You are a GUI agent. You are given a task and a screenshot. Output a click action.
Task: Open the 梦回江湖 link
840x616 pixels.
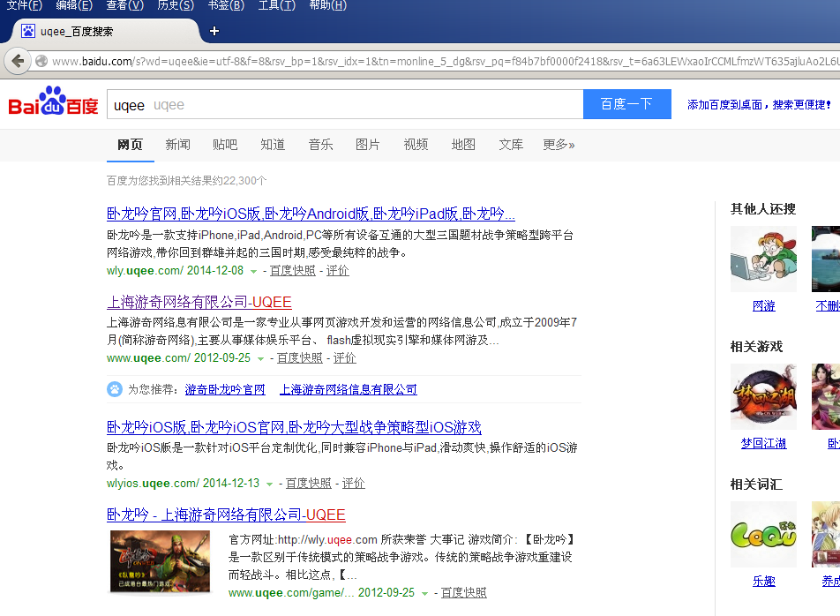click(763, 444)
